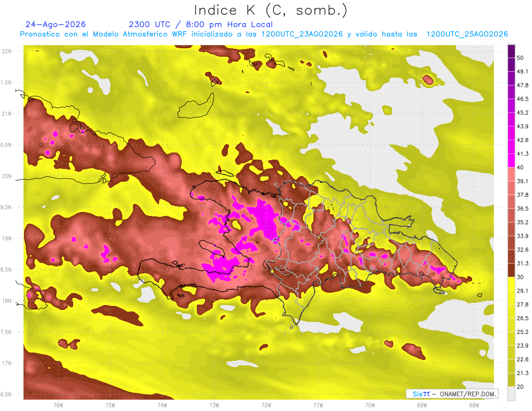Click the colorbar value "50"
The width and height of the screenshot is (532, 411).
tap(520, 58)
